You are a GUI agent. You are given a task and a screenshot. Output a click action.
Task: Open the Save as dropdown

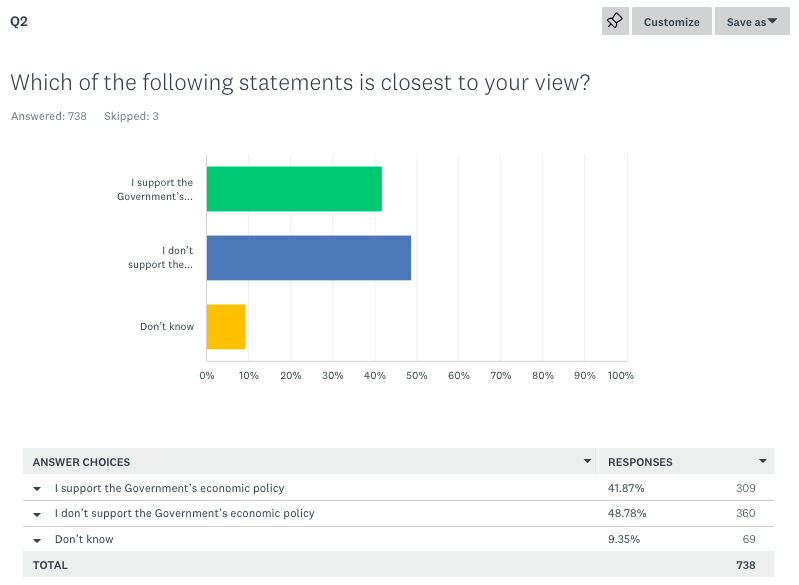point(752,22)
